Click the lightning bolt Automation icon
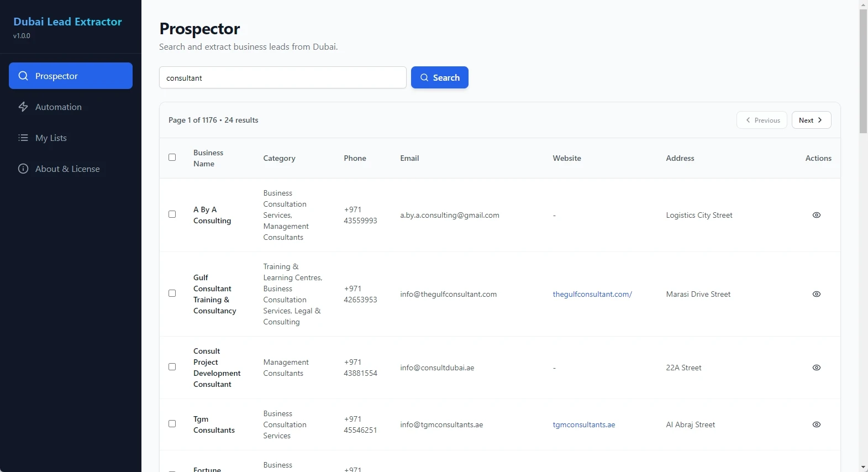The image size is (868, 472). point(23,107)
